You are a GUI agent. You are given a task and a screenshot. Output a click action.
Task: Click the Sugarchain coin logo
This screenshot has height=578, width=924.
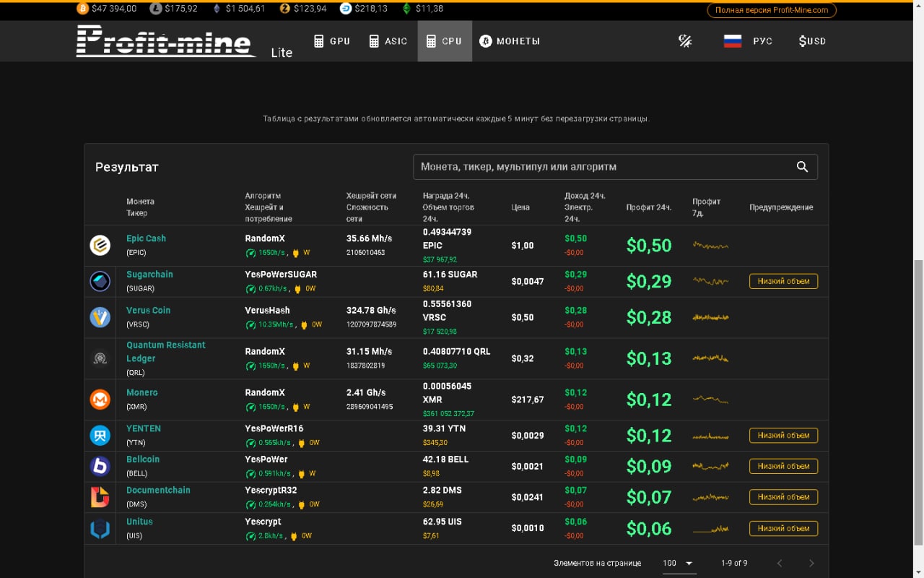pos(100,282)
